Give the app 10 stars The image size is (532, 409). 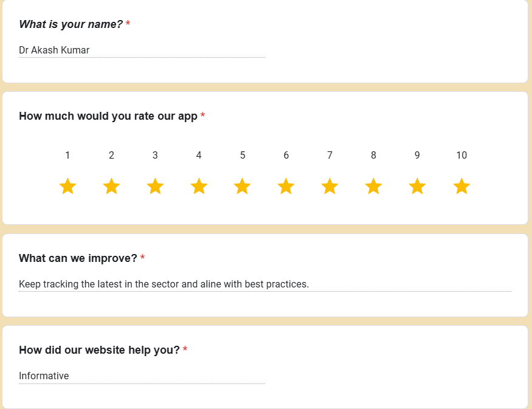(x=461, y=187)
